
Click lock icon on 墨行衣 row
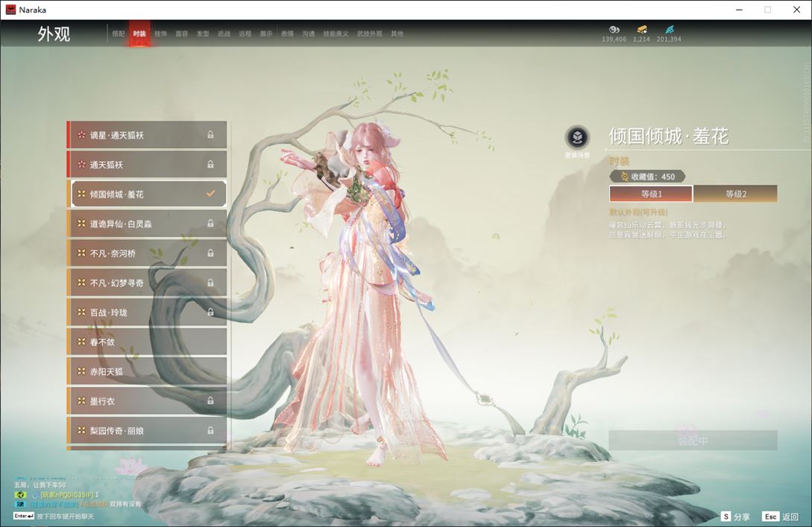211,400
